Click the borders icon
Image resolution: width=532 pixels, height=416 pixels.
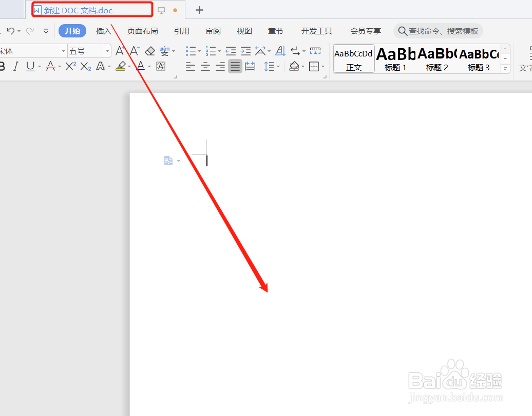pos(314,67)
